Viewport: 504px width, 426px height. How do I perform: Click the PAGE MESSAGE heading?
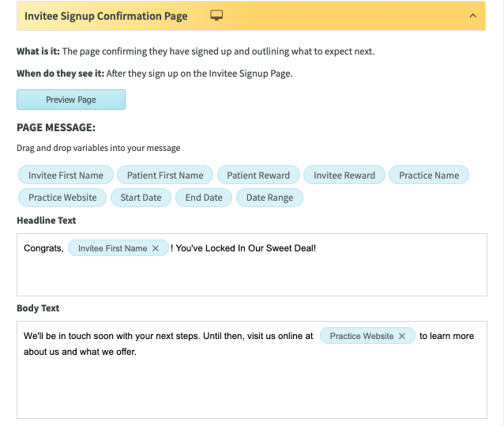[56, 127]
